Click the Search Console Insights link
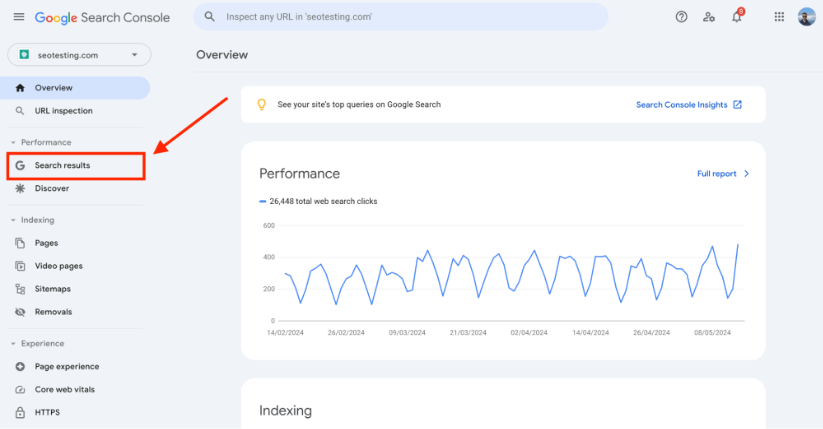823x429 pixels. point(682,104)
